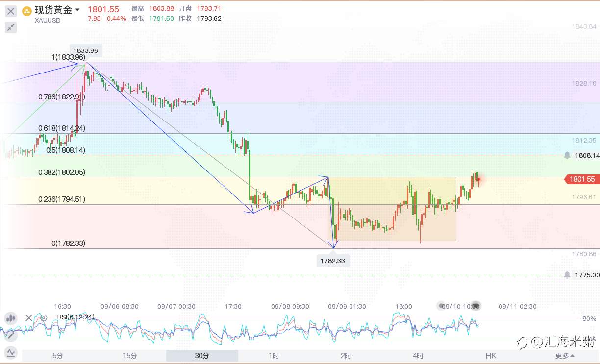Switch to the 15分 timeframe
The image size is (600, 364).
(x=130, y=356)
